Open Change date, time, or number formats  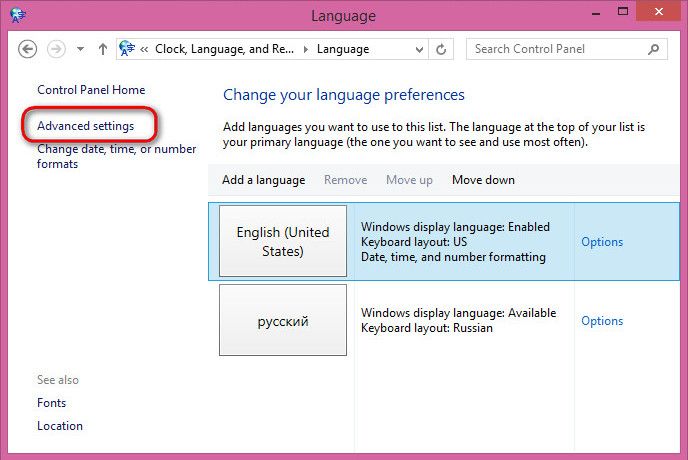[116, 156]
